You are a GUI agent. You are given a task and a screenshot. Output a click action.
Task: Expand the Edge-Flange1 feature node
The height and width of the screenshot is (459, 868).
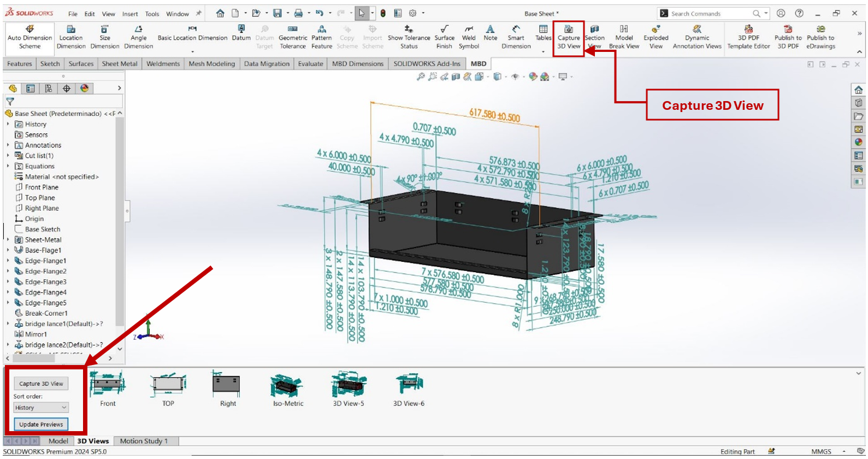tap(8, 261)
